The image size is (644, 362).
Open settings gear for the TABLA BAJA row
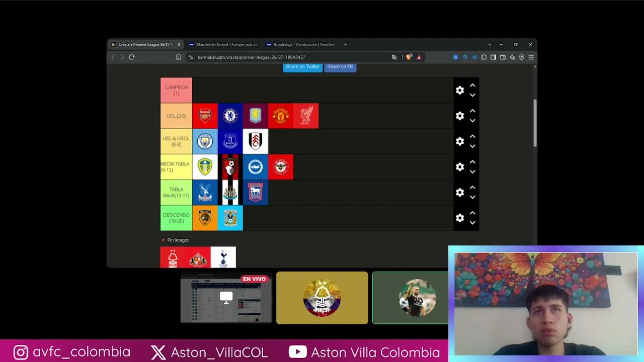(x=460, y=193)
